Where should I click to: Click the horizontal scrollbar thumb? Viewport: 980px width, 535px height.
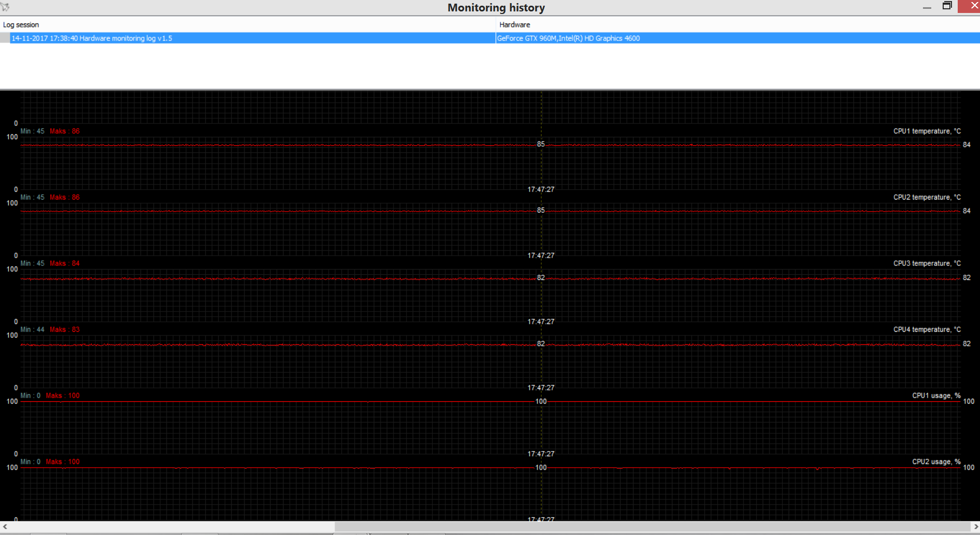point(652,527)
